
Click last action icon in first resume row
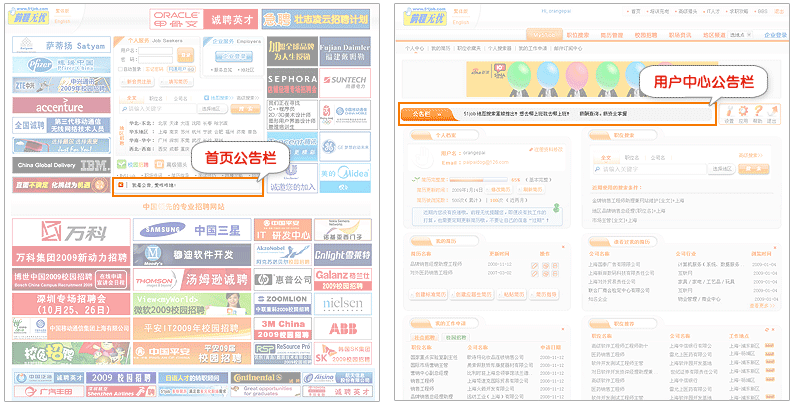pyautogui.click(x=555, y=266)
